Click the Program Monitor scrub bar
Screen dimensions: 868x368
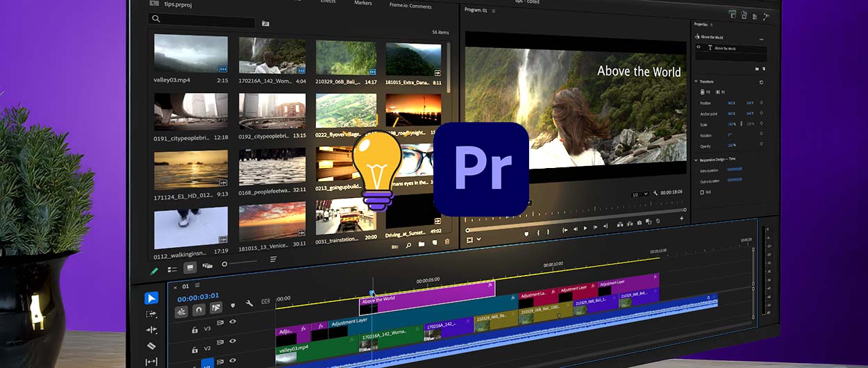click(x=576, y=219)
